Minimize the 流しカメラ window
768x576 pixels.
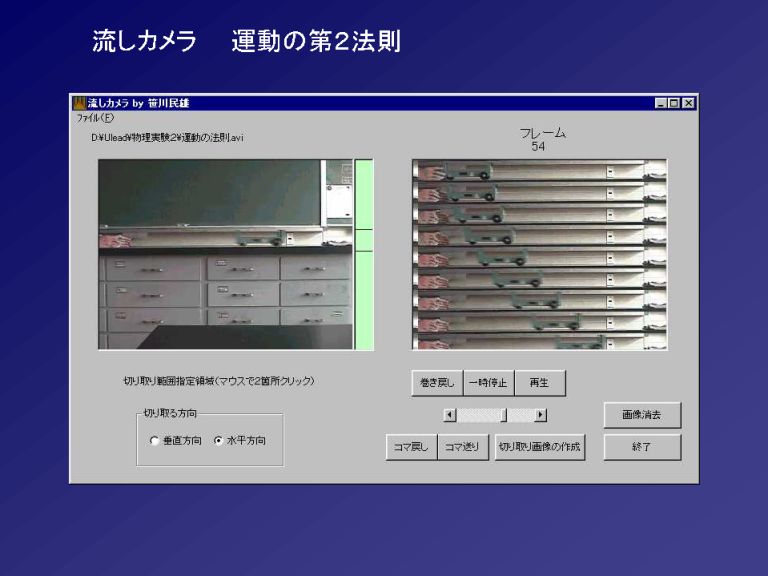(662, 103)
